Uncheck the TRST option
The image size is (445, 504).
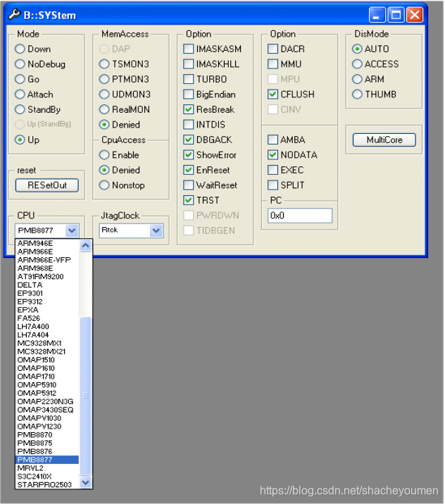click(x=189, y=200)
